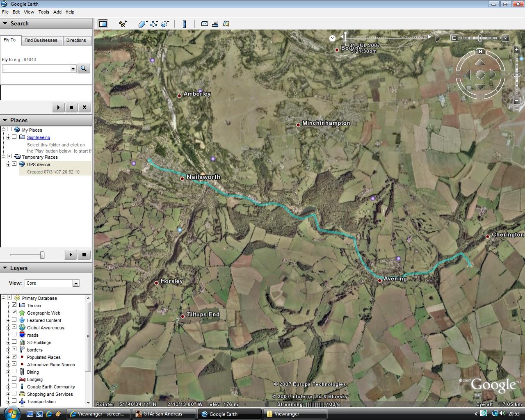Click the Places panel opacity slider
This screenshot has width=525, height=420.
[42, 255]
